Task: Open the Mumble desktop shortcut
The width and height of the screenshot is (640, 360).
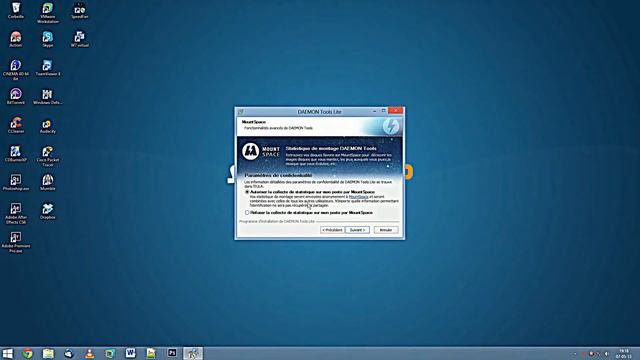Action: coord(48,182)
